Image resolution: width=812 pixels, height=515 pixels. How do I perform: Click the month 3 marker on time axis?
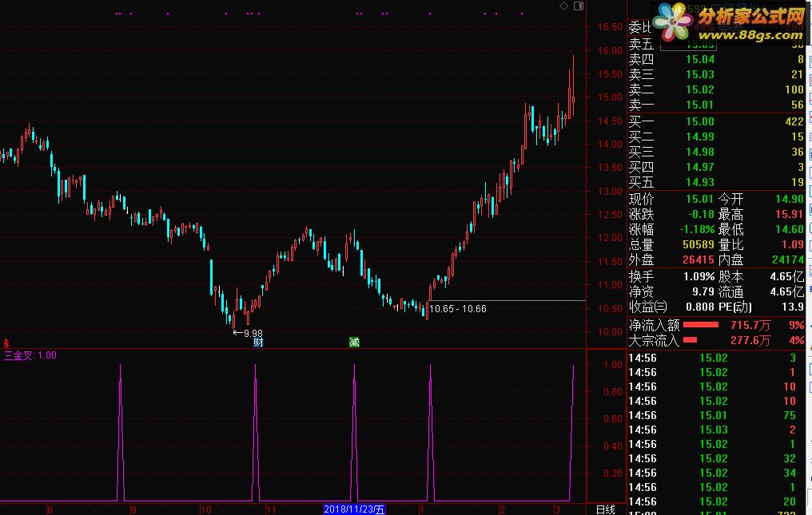(557, 510)
